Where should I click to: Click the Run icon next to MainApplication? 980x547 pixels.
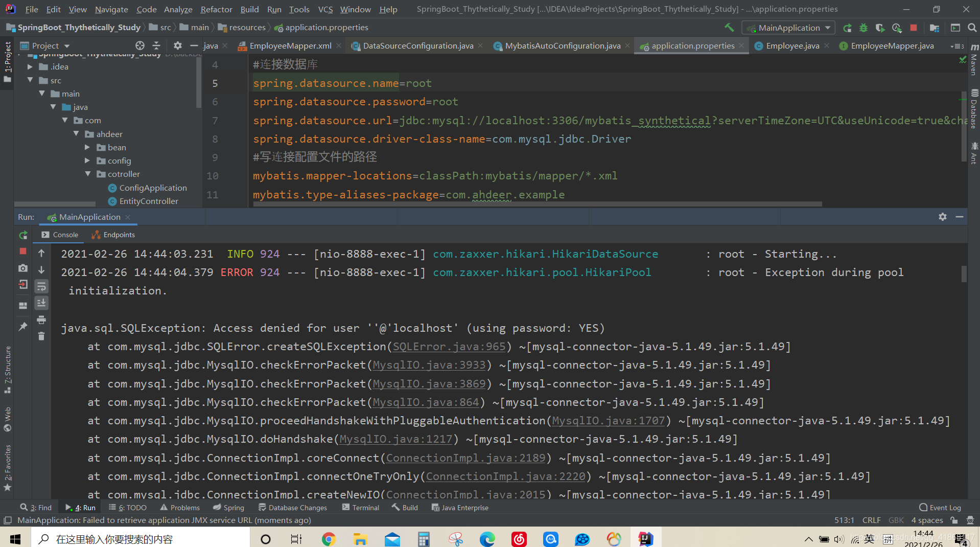pos(847,28)
